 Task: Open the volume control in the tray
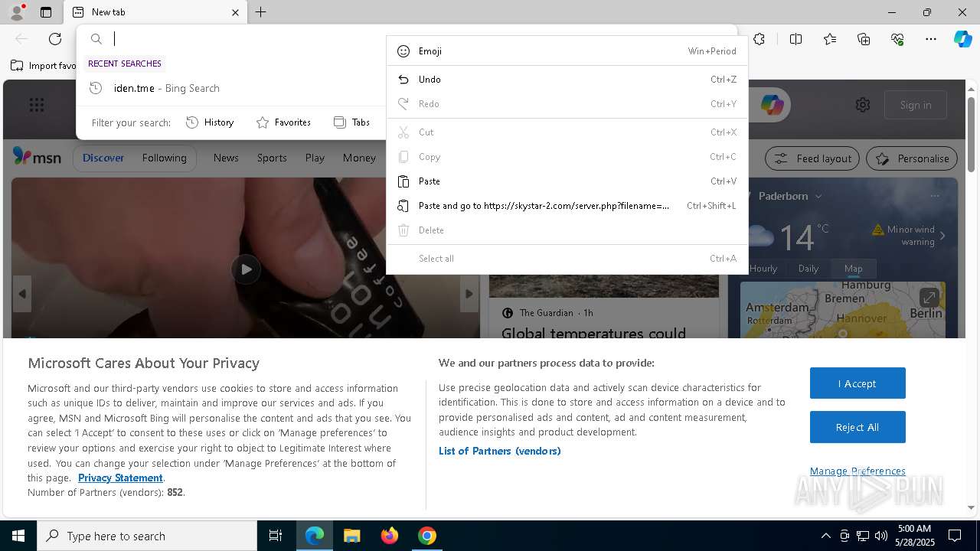click(x=880, y=536)
